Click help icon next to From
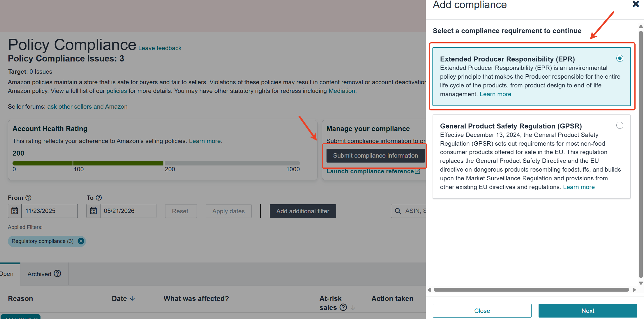 tap(28, 198)
